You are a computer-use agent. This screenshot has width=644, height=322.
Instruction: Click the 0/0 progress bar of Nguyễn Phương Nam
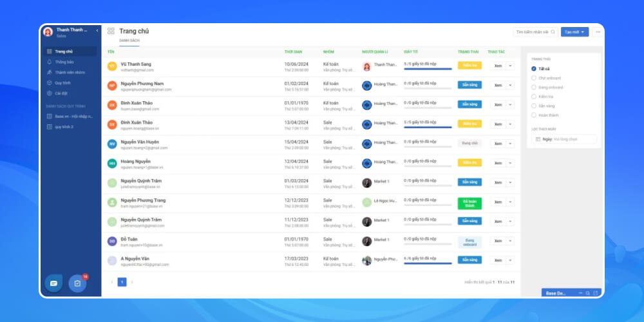point(428,88)
